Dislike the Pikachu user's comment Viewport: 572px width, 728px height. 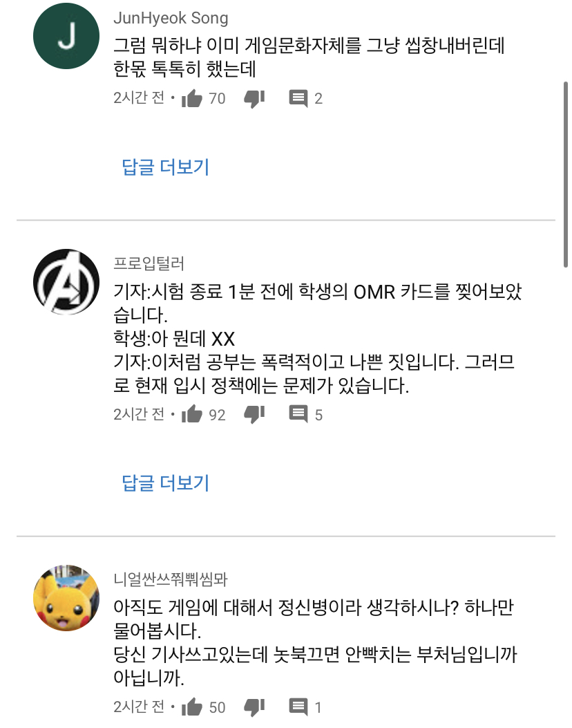pos(254,707)
